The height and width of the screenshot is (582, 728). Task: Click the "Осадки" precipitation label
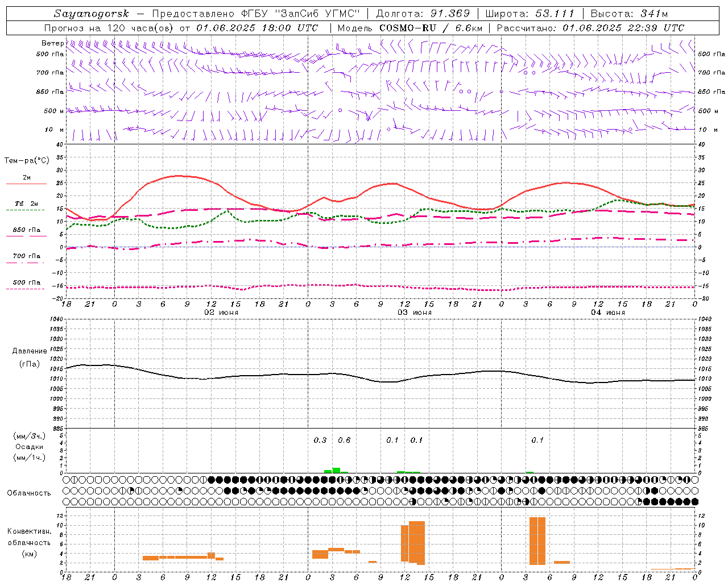coord(30,447)
